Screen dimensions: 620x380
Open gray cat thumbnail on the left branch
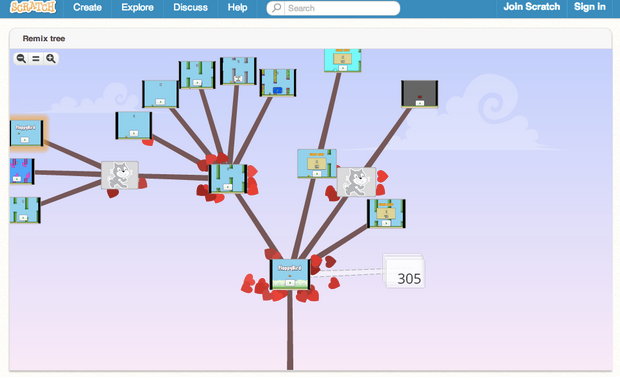(x=120, y=175)
